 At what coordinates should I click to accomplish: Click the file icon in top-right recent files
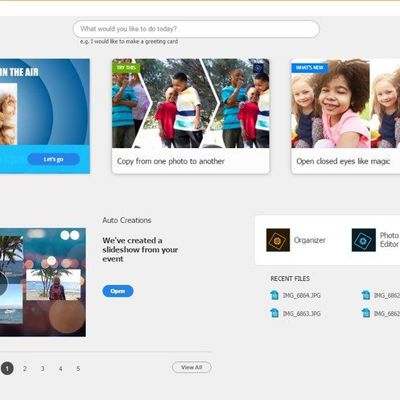(366, 295)
